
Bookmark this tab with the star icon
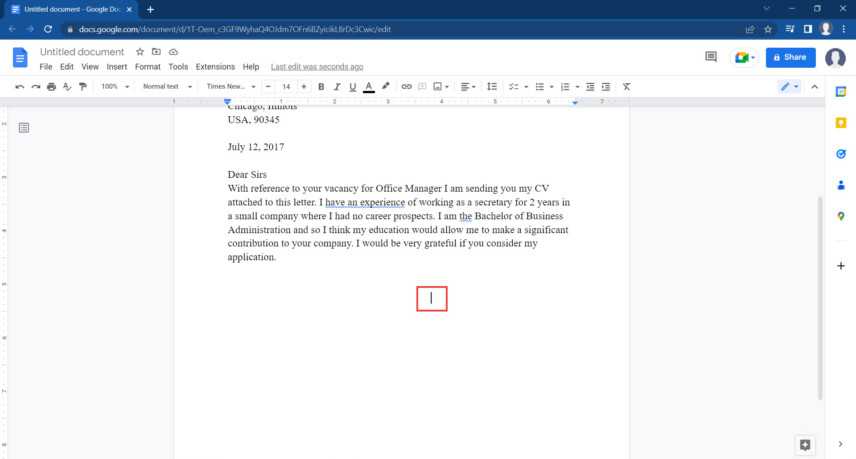click(768, 29)
